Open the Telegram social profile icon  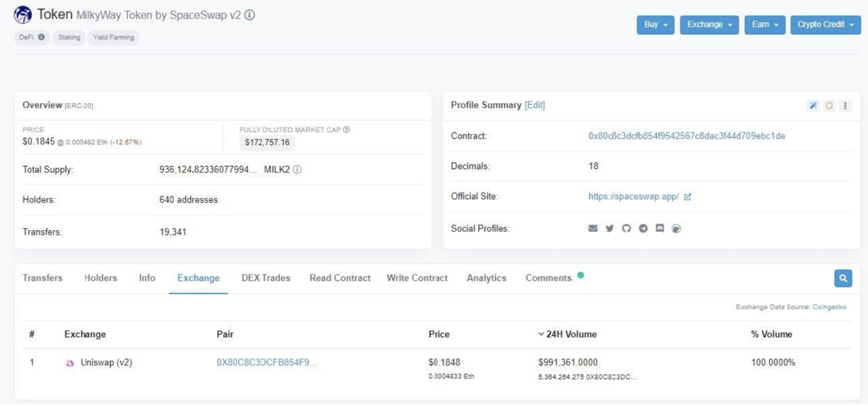click(x=643, y=228)
